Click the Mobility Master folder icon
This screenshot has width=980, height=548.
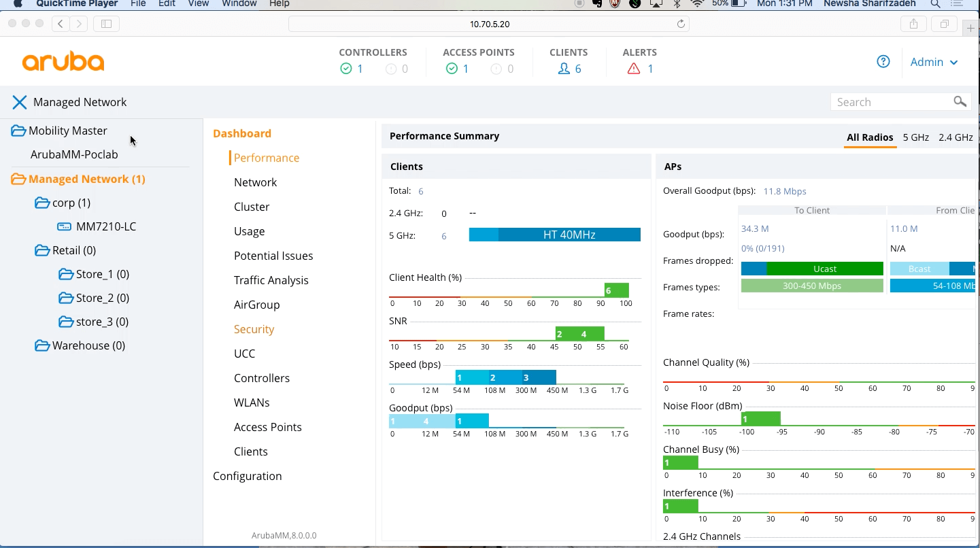pyautogui.click(x=18, y=131)
